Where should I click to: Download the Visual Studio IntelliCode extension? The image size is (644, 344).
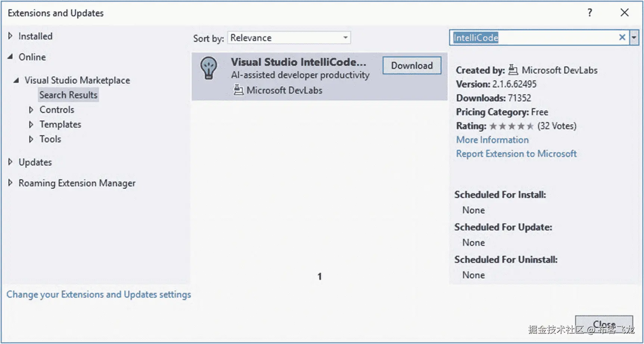pos(412,66)
